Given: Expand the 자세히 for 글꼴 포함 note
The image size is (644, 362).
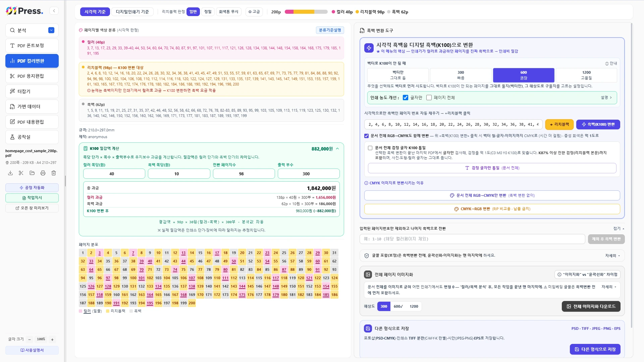Looking at the screenshot, I should coord(612,256).
